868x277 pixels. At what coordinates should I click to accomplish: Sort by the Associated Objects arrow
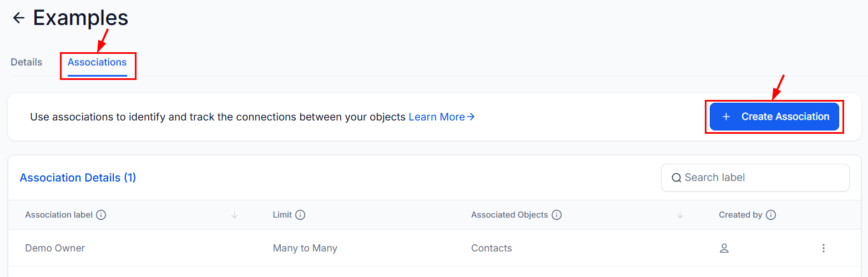(x=680, y=215)
